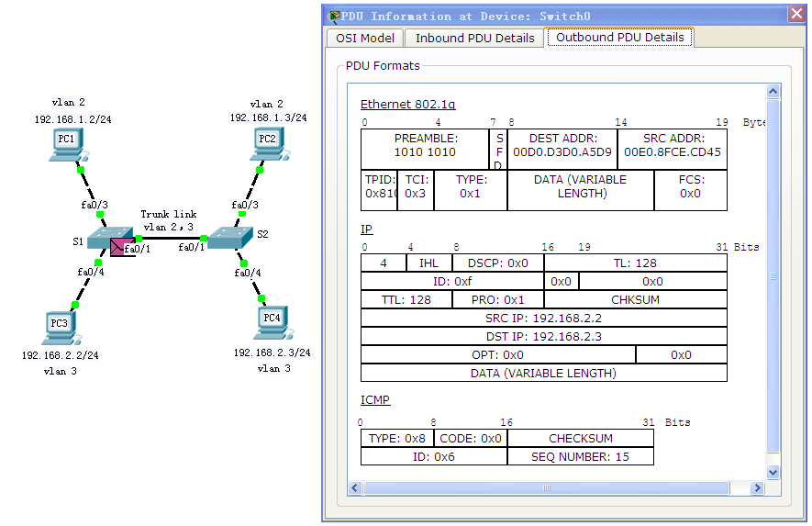Click the vertical scrollbar down arrow
Image resolution: width=812 pixels, height=526 pixels.
[x=773, y=471]
